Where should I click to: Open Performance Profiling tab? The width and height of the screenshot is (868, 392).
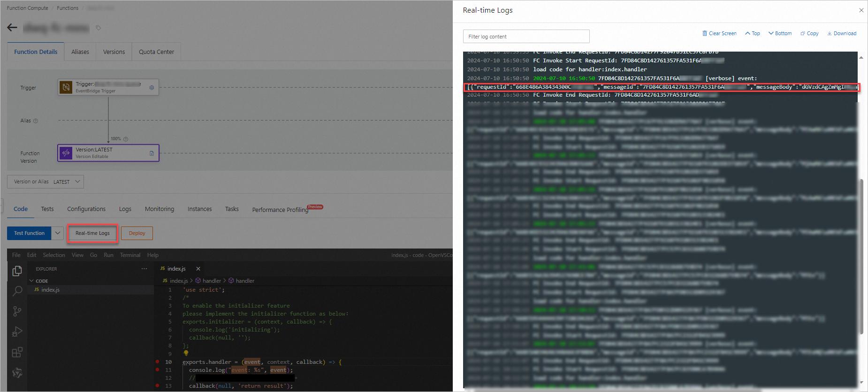280,210
